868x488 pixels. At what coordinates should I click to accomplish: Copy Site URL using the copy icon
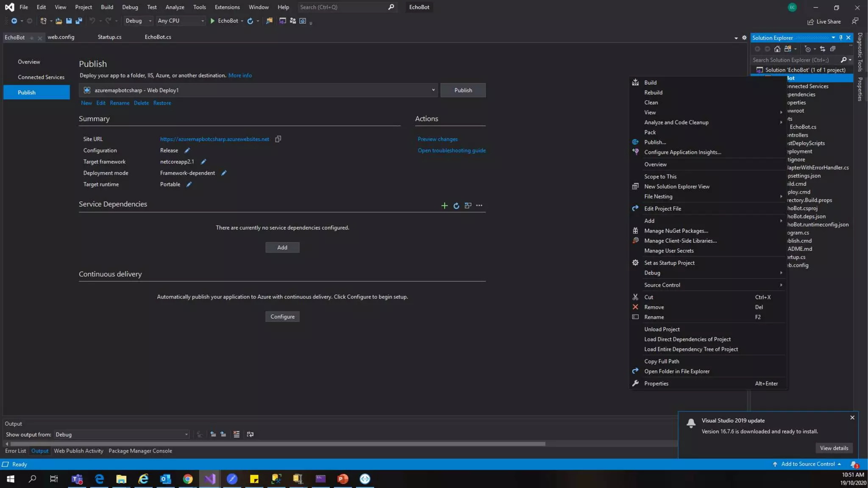click(278, 139)
